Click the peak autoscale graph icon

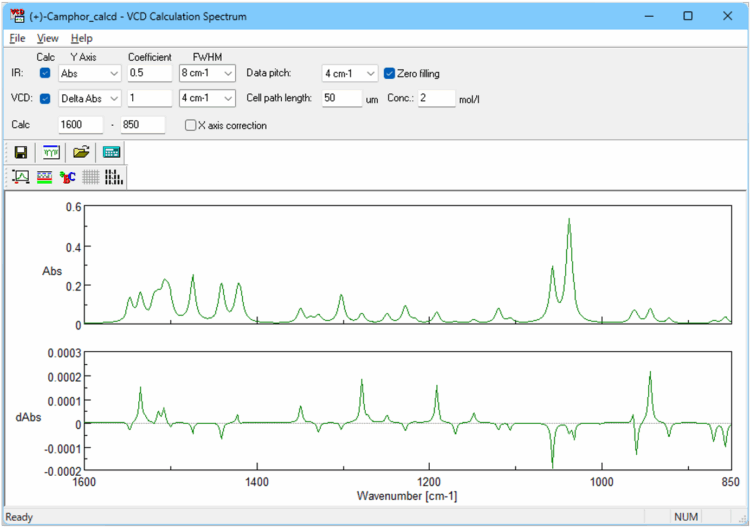coord(20,177)
